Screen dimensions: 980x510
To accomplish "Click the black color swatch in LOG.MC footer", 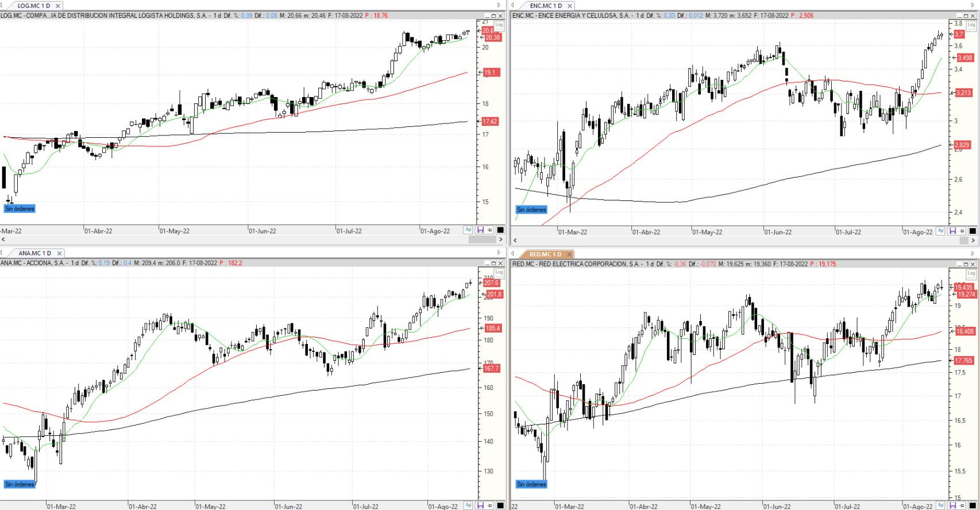I will pos(500,230).
